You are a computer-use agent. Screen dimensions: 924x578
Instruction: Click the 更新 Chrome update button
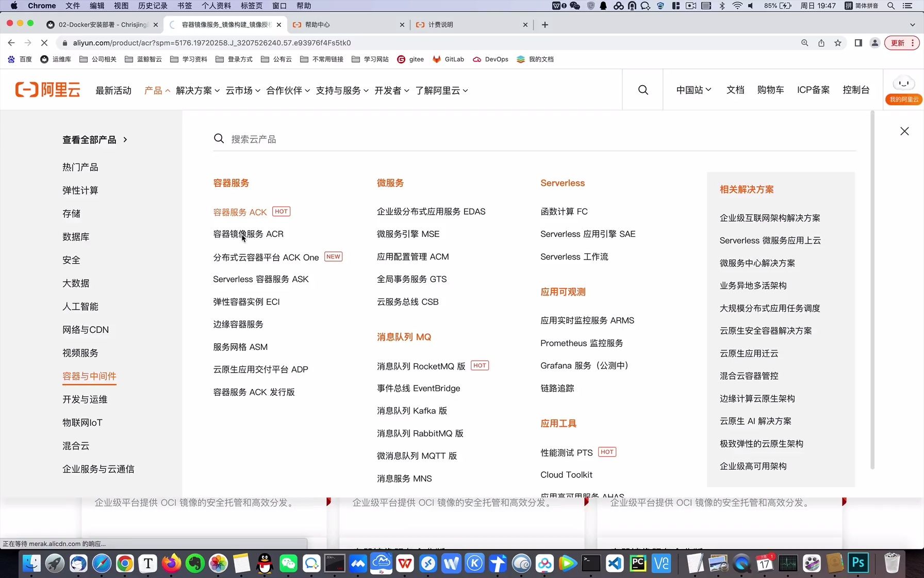pos(902,43)
